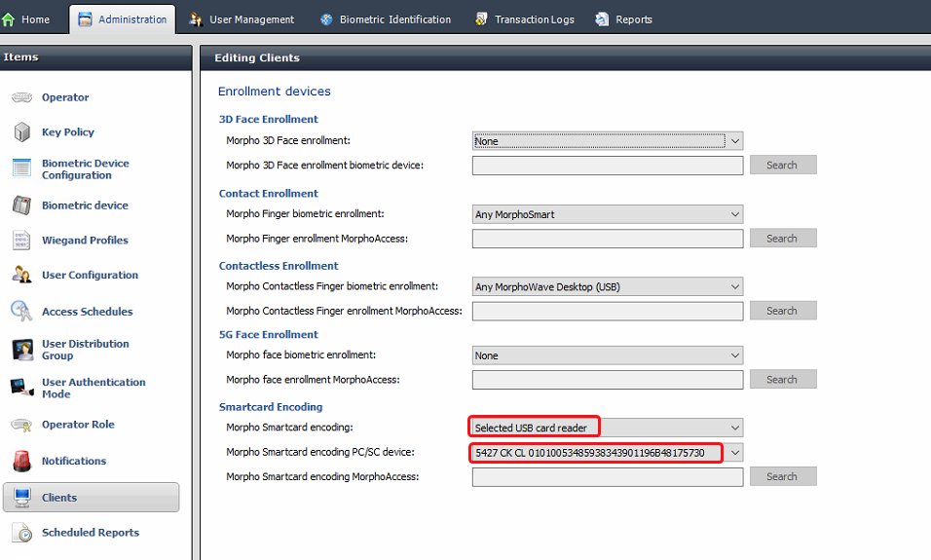
Task: Click the Notifications red siren icon
Action: [22, 461]
